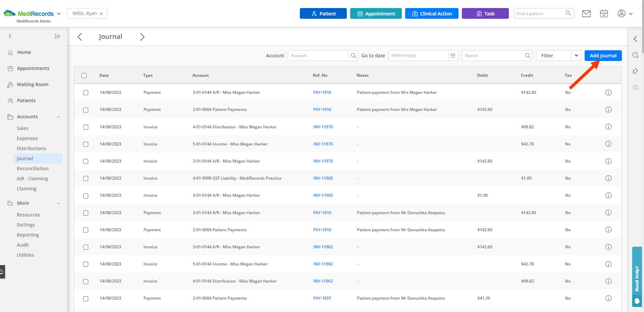This screenshot has height=312, width=644.
Task: Click the Add Journal button
Action: 603,56
